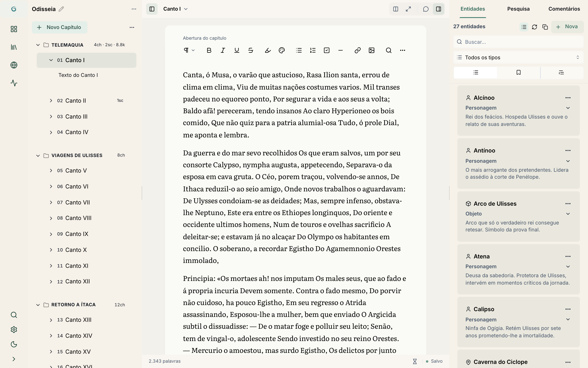Toggle the right side panel

coord(439,9)
